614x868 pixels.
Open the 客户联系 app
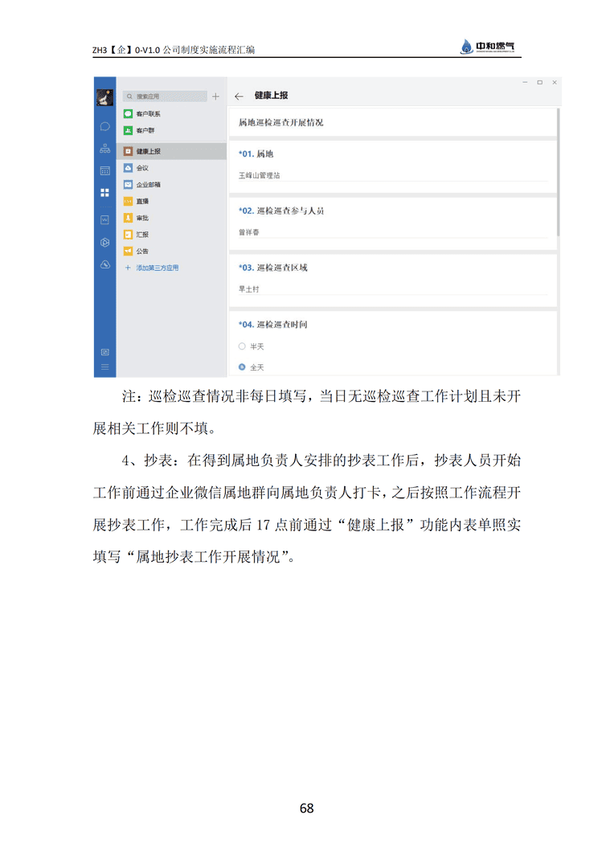172,113
